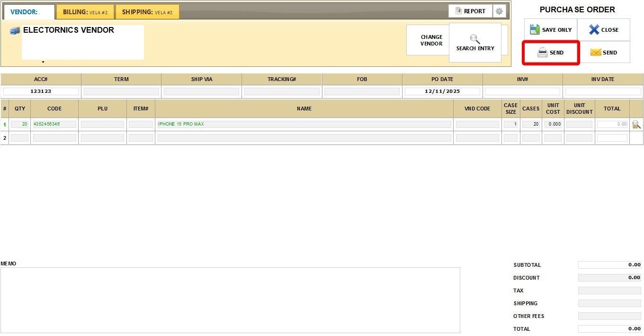Click the Change Vendor button
The height and width of the screenshot is (336, 644).
coord(431,40)
